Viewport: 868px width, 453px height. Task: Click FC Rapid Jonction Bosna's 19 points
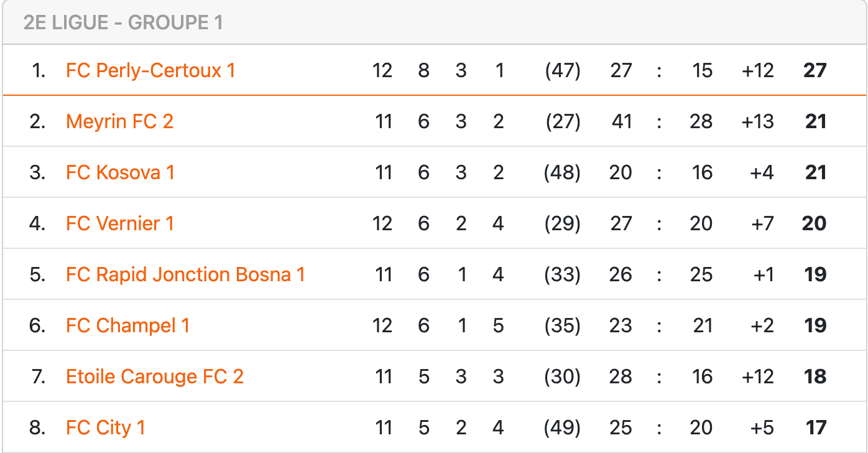point(815,274)
